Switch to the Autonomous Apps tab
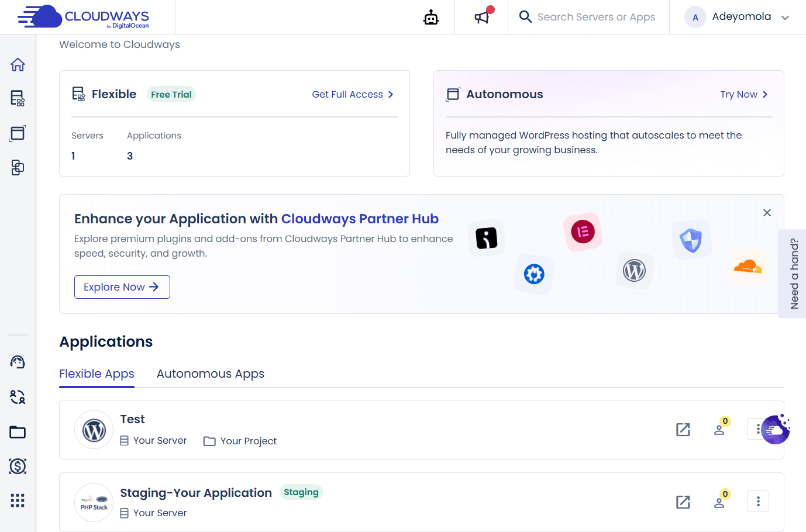 point(211,374)
